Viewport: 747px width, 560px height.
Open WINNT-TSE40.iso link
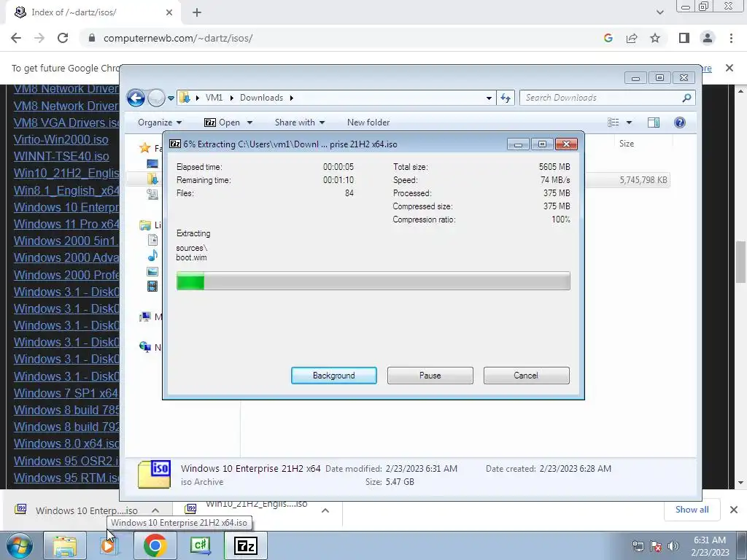pyautogui.click(x=61, y=156)
